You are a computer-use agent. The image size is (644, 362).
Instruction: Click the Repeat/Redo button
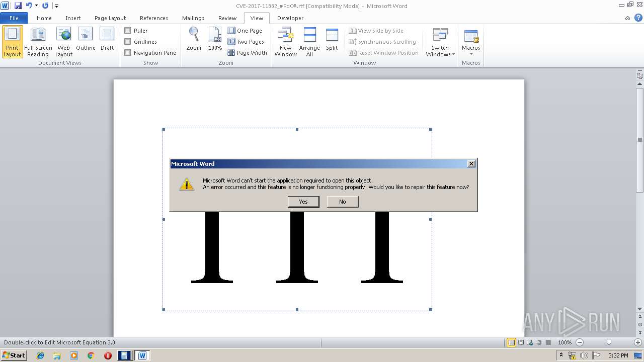point(45,6)
